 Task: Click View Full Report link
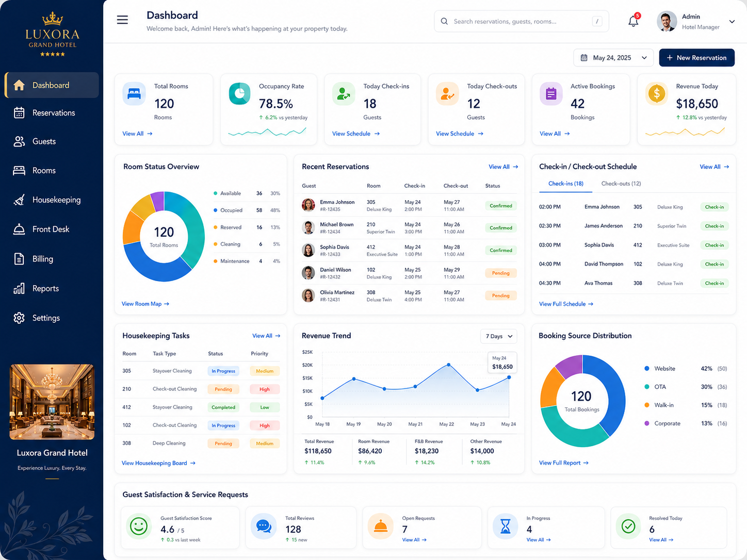(563, 463)
